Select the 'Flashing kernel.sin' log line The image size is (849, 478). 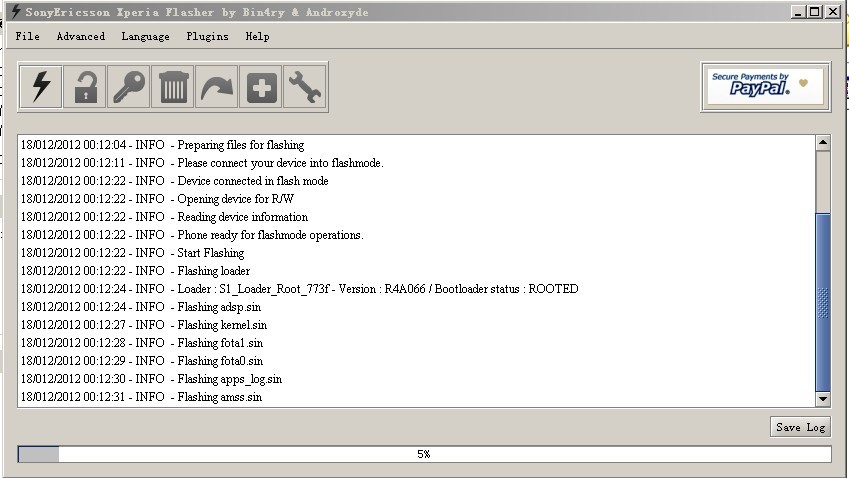(x=143, y=325)
